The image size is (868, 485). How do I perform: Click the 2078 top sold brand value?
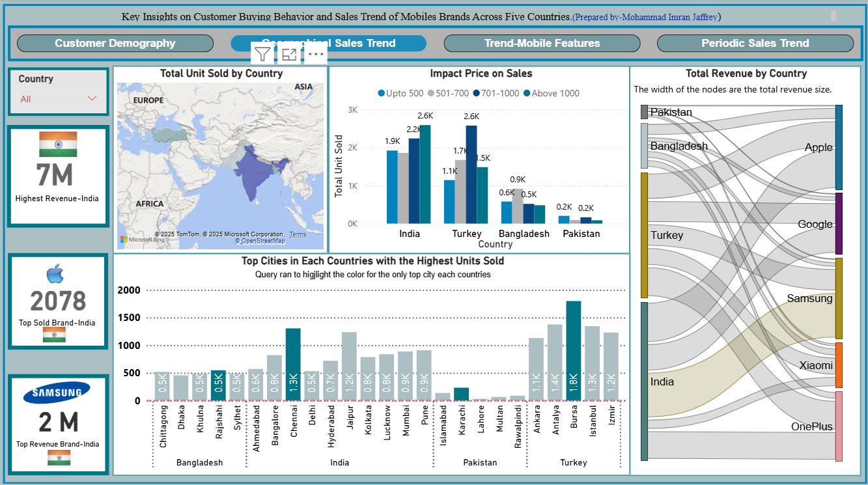(58, 301)
